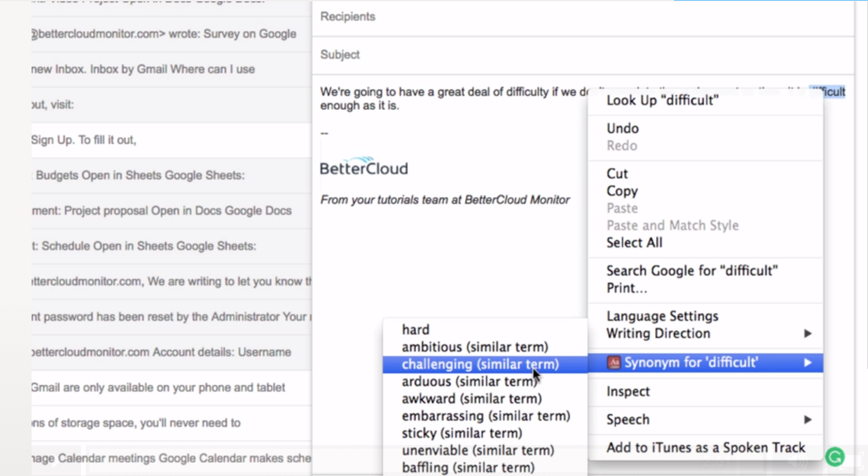Pick the synonym "sticky"
The image size is (868, 476).
click(485, 433)
